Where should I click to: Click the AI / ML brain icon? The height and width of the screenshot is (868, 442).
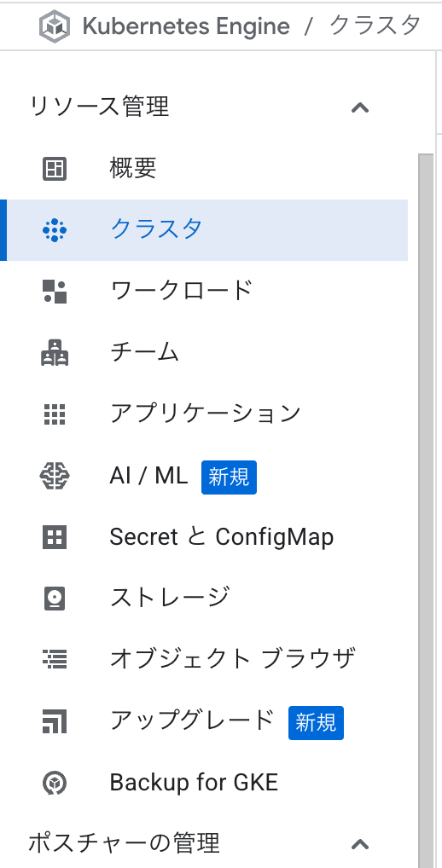pos(55,476)
